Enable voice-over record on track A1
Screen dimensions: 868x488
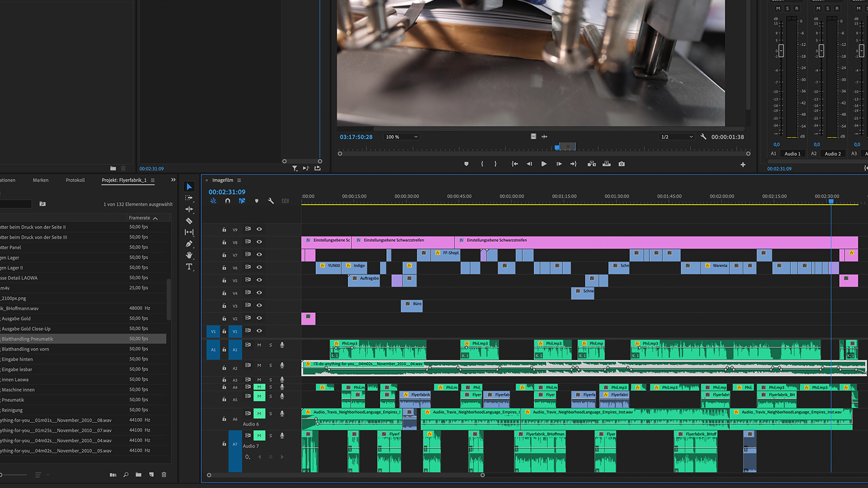tap(282, 345)
